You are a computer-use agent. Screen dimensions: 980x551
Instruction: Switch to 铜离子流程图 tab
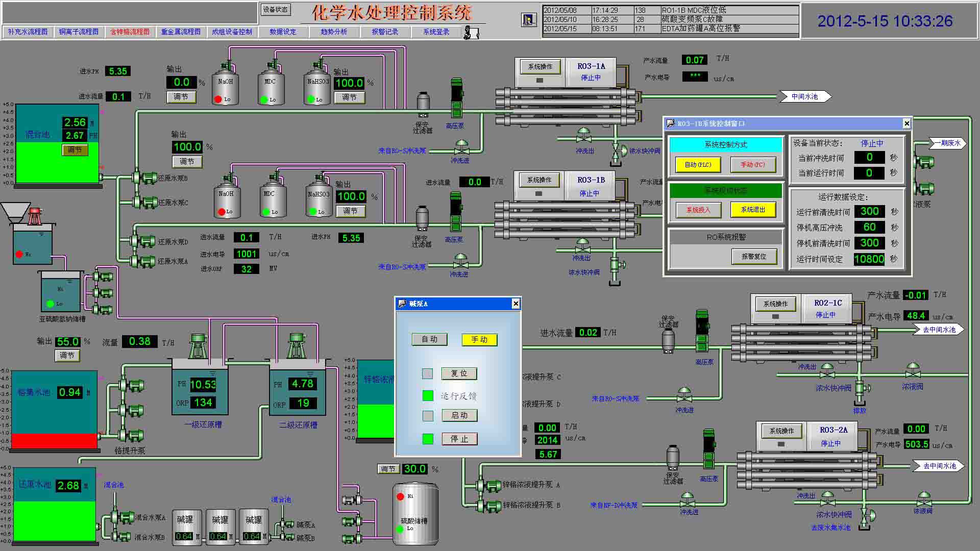tap(79, 32)
